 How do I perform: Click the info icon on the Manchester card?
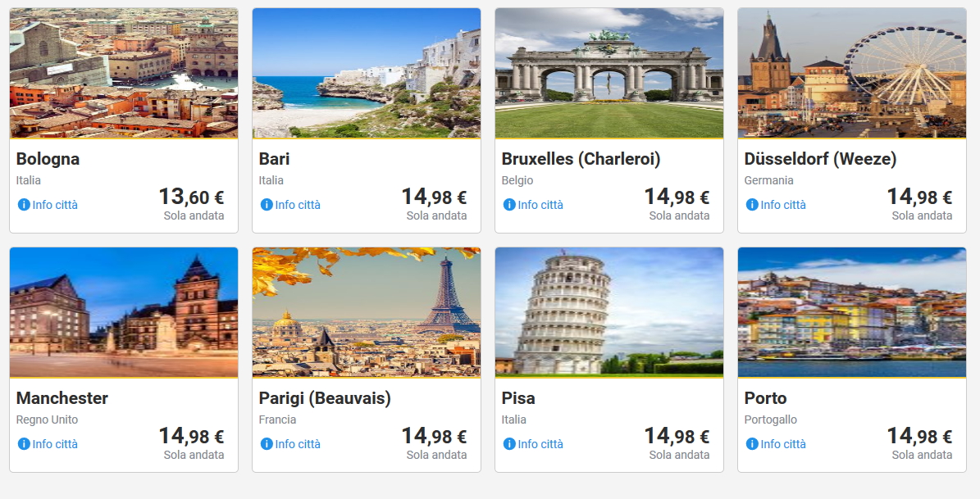[x=24, y=444]
